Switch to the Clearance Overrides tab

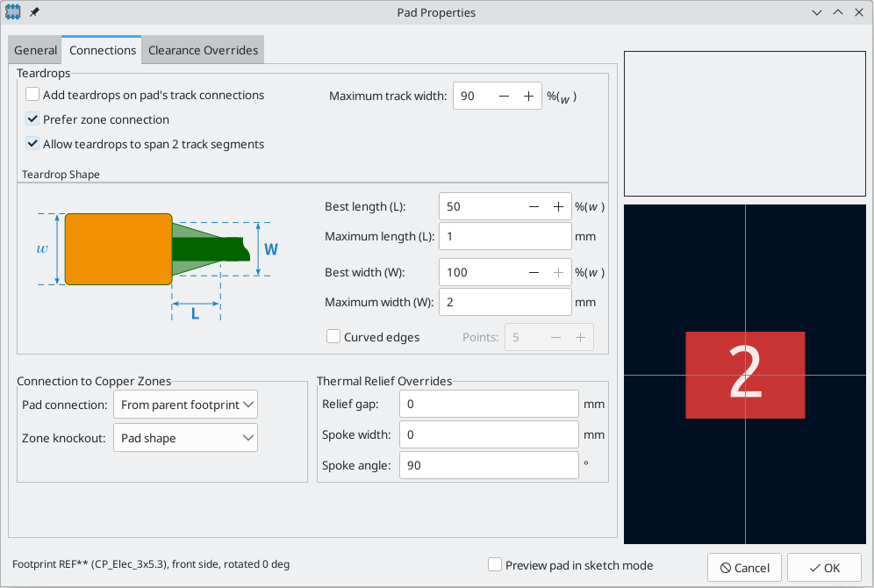pyautogui.click(x=203, y=50)
